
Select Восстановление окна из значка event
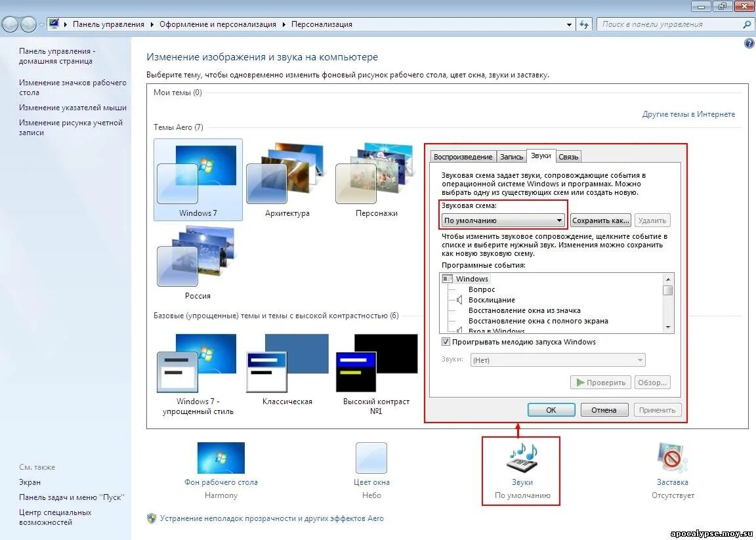click(524, 310)
